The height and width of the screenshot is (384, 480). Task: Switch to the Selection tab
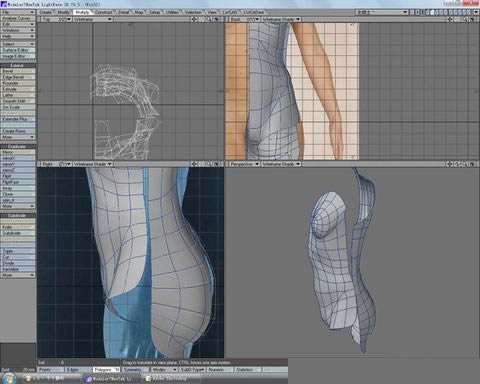point(193,12)
